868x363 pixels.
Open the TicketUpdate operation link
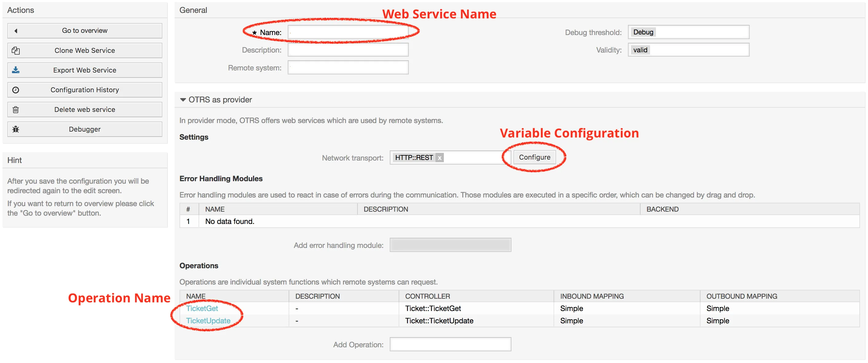(x=208, y=321)
